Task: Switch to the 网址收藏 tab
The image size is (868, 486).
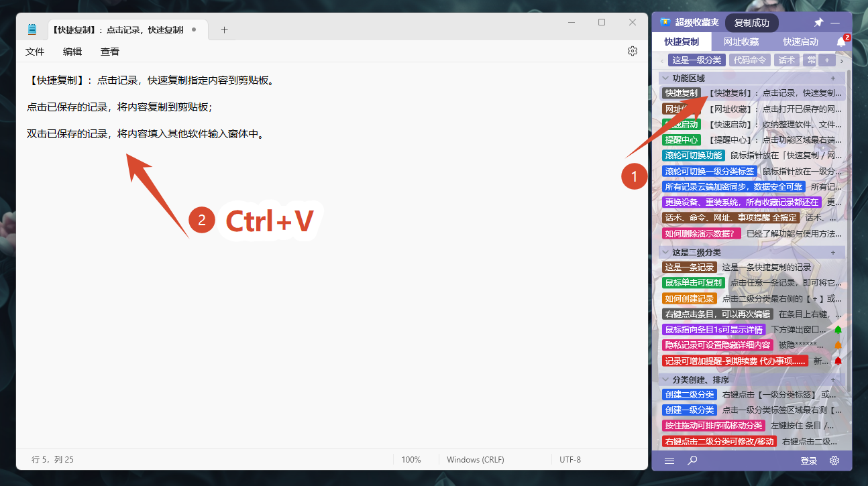Action: (741, 42)
